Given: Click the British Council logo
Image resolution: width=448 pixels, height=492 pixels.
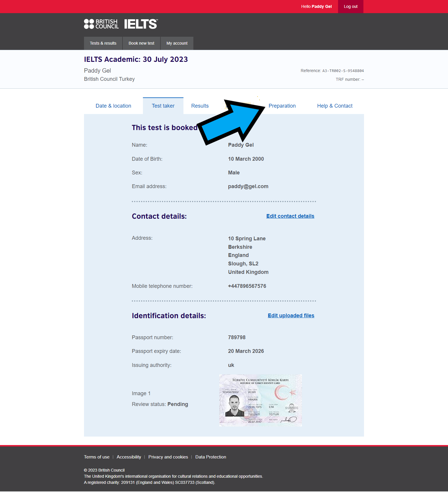Looking at the screenshot, I should (101, 24).
